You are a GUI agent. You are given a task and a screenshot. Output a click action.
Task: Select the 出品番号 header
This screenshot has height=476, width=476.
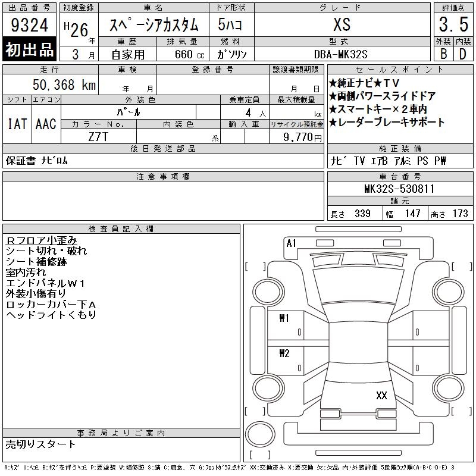click(29, 8)
